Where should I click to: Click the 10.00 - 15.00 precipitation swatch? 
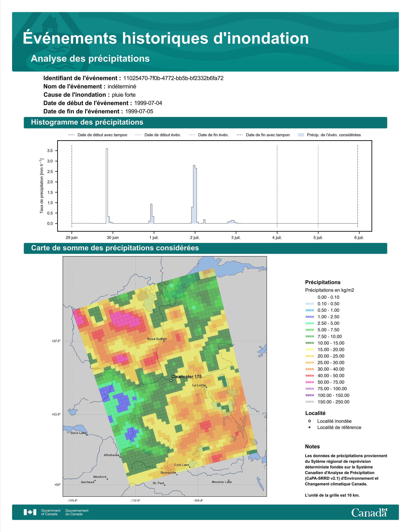(310, 343)
